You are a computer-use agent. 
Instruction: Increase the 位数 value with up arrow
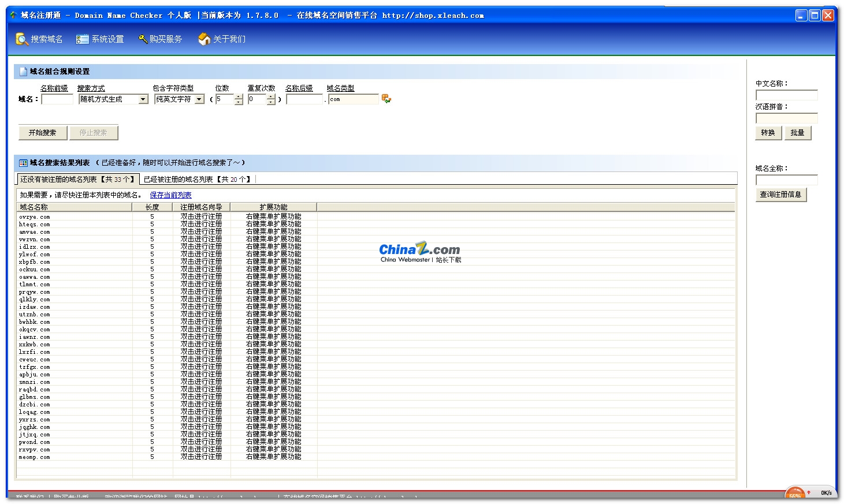tap(239, 96)
